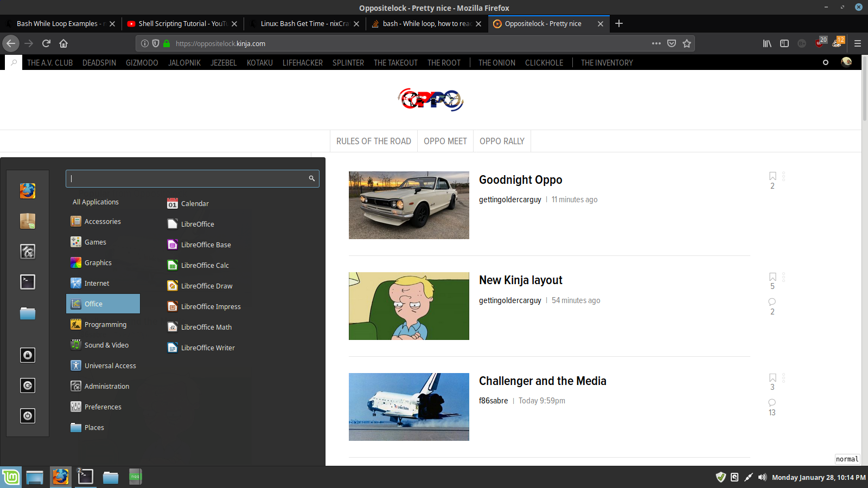Open Files from the menu favorites sidebar
868x488 pixels.
click(x=28, y=313)
